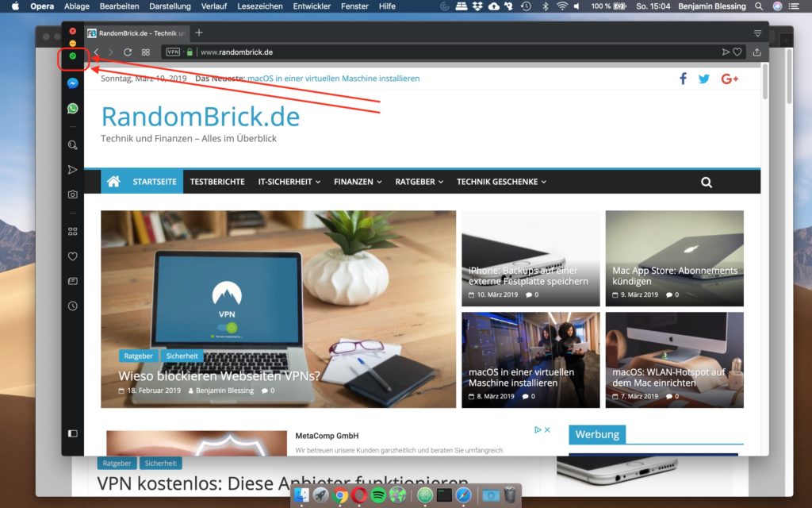Open Finder from the Dock
This screenshot has width=812, height=508.
tap(301, 495)
